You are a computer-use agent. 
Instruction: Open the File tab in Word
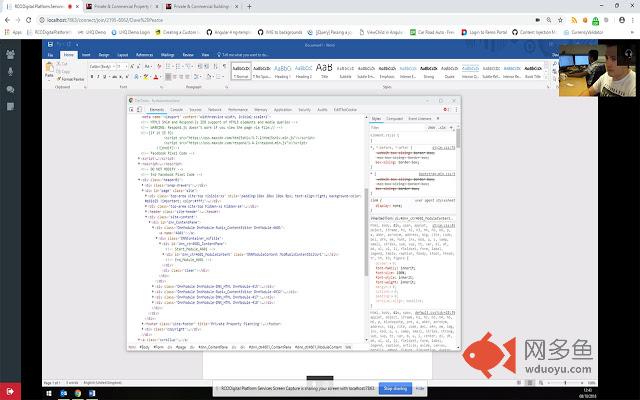[51, 55]
